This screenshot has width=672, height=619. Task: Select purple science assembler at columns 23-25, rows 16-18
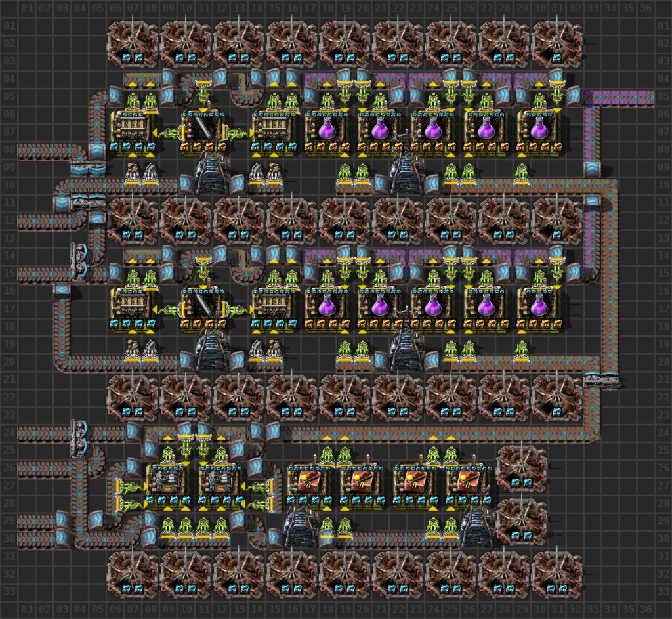(433, 309)
